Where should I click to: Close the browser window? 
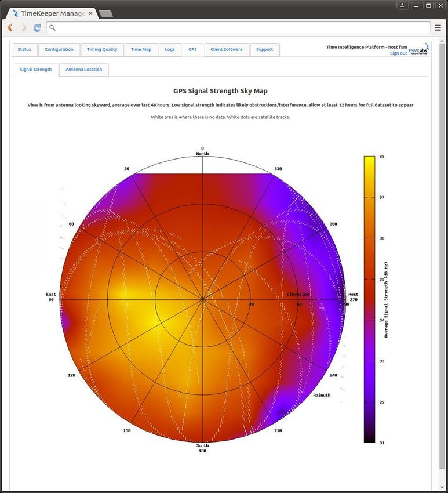click(x=441, y=5)
